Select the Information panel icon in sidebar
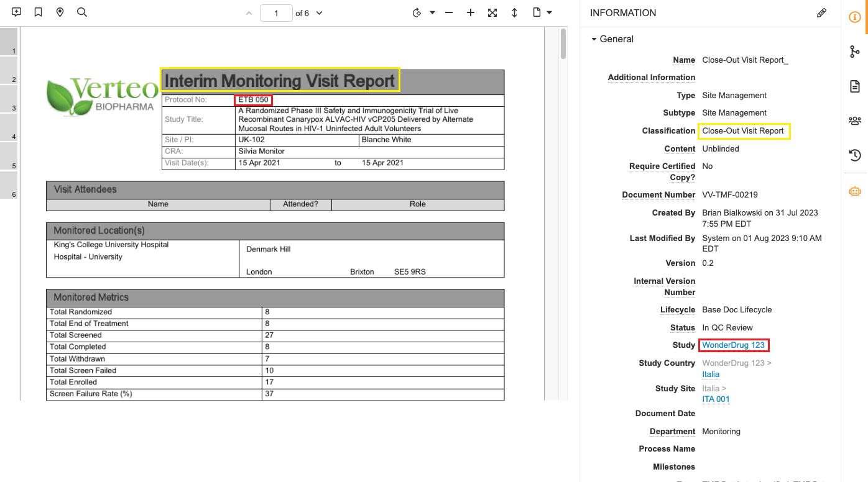The height and width of the screenshot is (482, 868). [855, 17]
